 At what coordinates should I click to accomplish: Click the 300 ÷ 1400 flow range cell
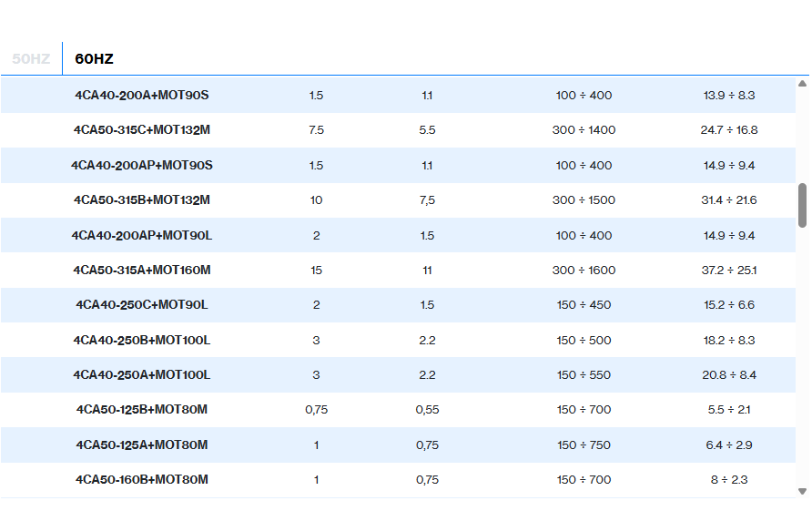[584, 130]
